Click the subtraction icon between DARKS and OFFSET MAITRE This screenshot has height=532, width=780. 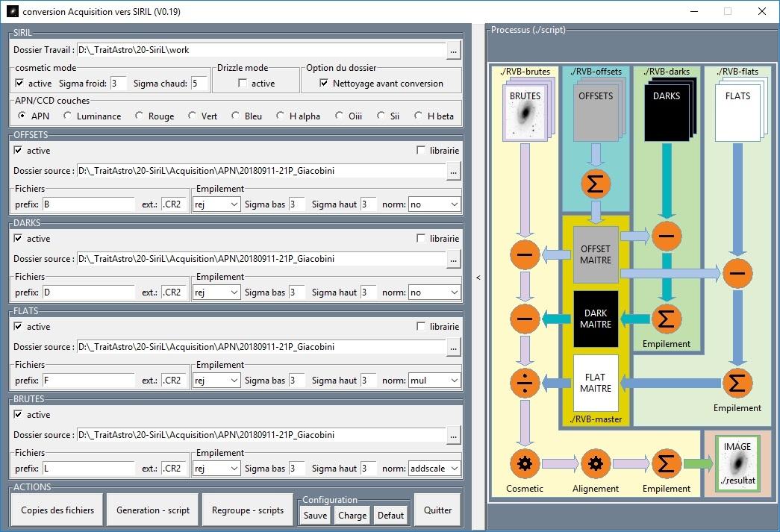pyautogui.click(x=667, y=236)
